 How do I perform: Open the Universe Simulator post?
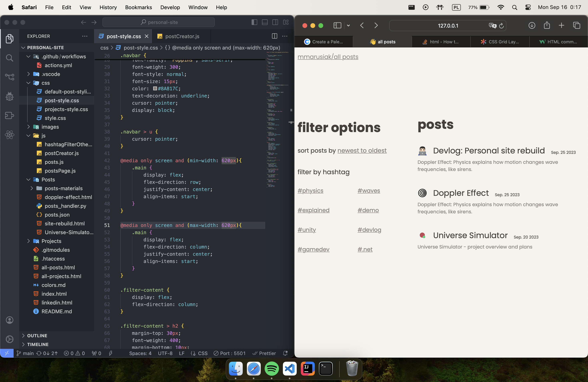tap(470, 235)
